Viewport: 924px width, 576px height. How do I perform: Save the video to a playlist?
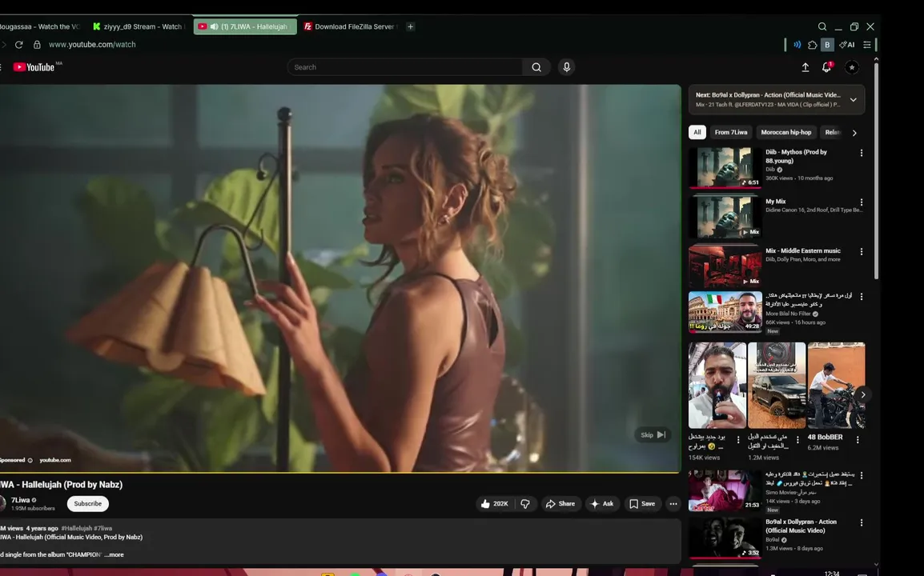(x=642, y=503)
